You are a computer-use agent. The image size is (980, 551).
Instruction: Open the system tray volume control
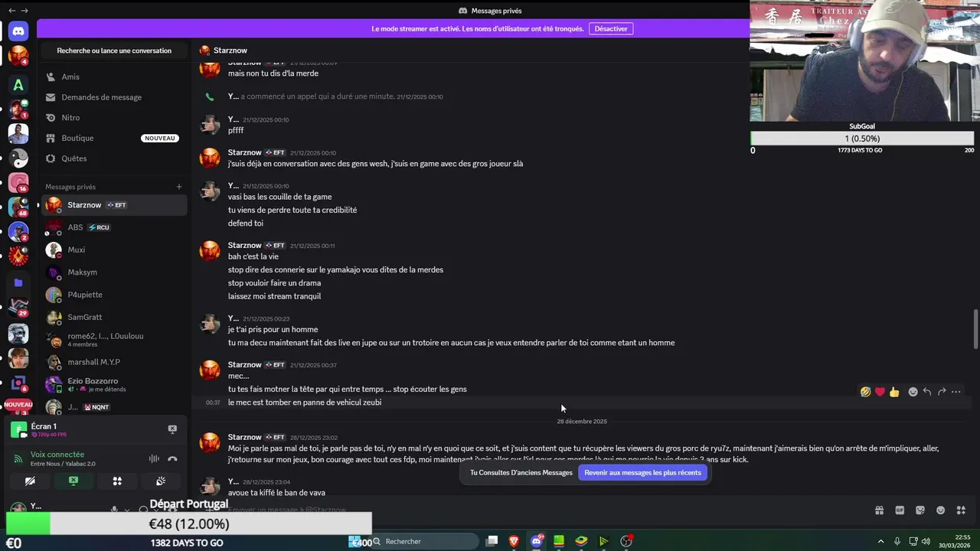tap(926, 541)
